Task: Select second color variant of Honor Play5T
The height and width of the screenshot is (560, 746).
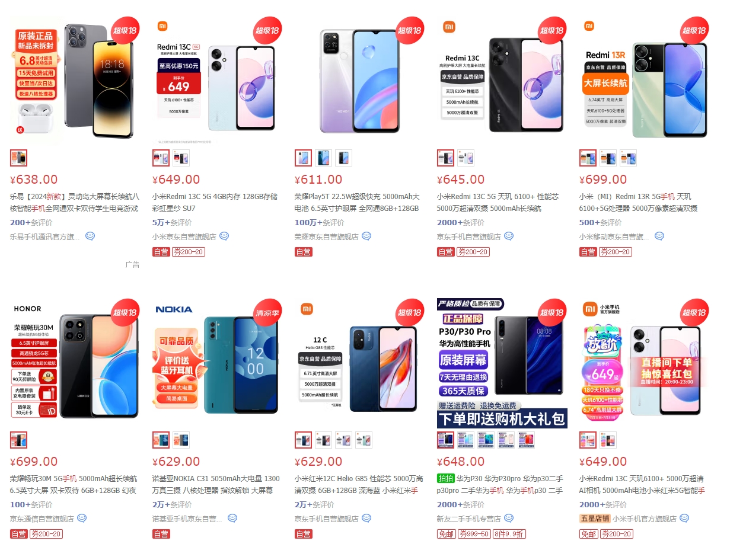Action: pos(323,158)
